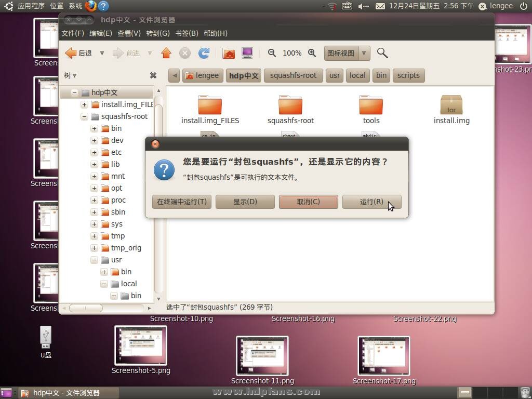Open the 编辑(E) menu
The width and height of the screenshot is (532, 399).
(x=101, y=33)
